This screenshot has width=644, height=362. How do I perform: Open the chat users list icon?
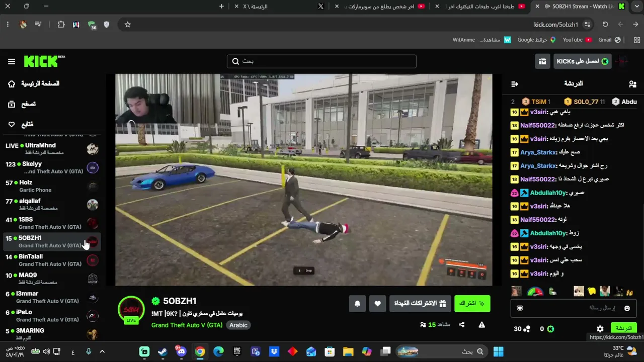(632, 84)
